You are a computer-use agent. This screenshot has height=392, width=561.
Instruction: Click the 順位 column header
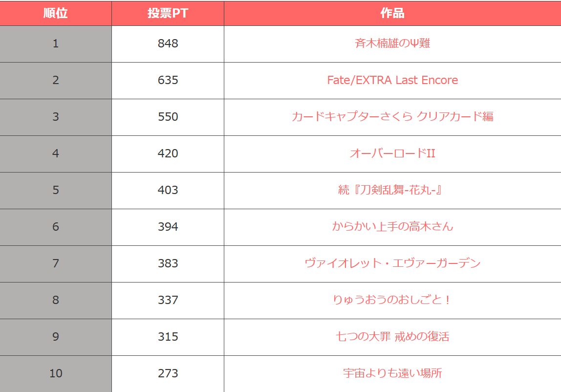click(56, 13)
